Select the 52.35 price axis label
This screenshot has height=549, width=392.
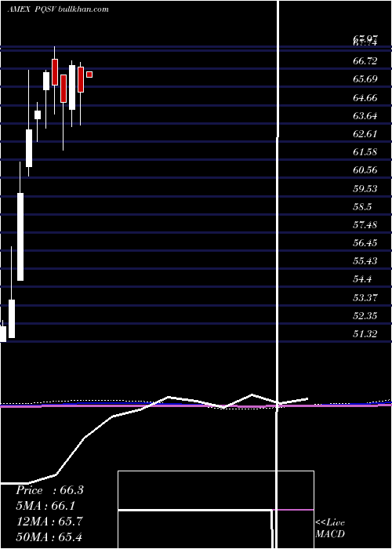365,316
